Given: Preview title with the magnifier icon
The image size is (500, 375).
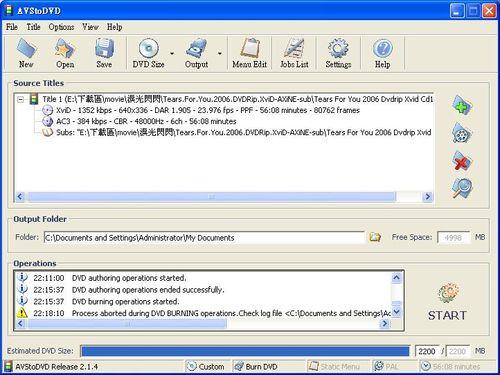Looking at the screenshot, I should (x=462, y=188).
